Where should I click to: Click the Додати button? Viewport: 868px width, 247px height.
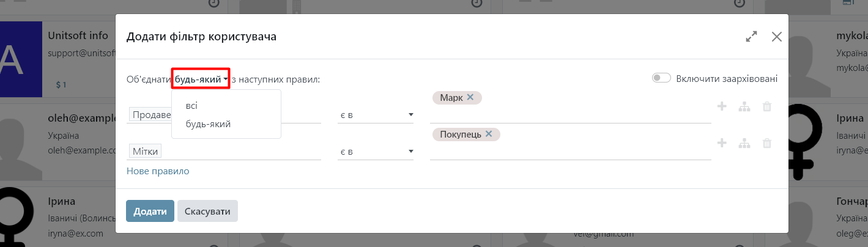150,211
